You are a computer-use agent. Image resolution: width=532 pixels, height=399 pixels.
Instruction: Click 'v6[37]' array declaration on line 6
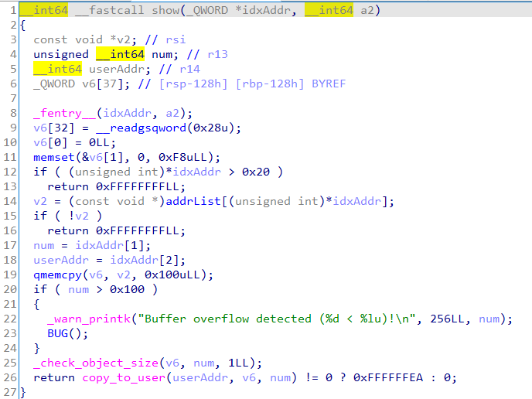(x=103, y=84)
